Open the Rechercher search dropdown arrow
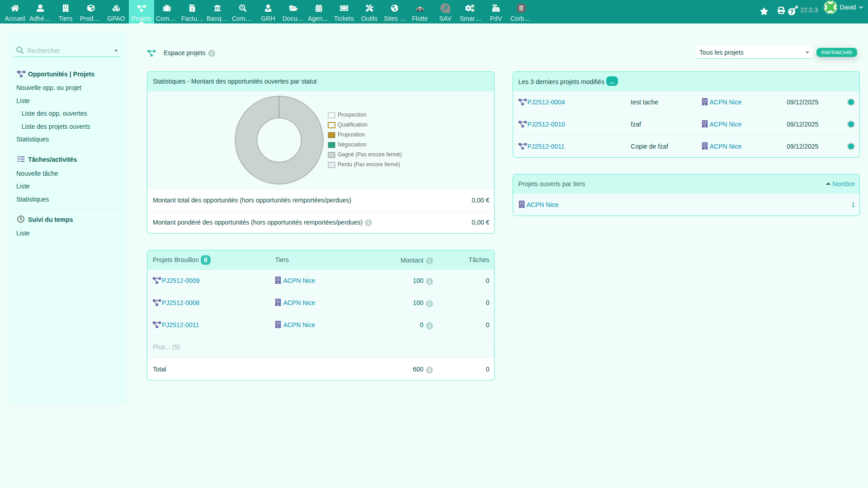 point(116,51)
